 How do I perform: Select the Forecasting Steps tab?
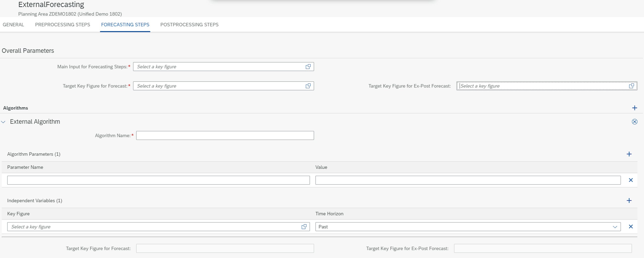(125, 25)
